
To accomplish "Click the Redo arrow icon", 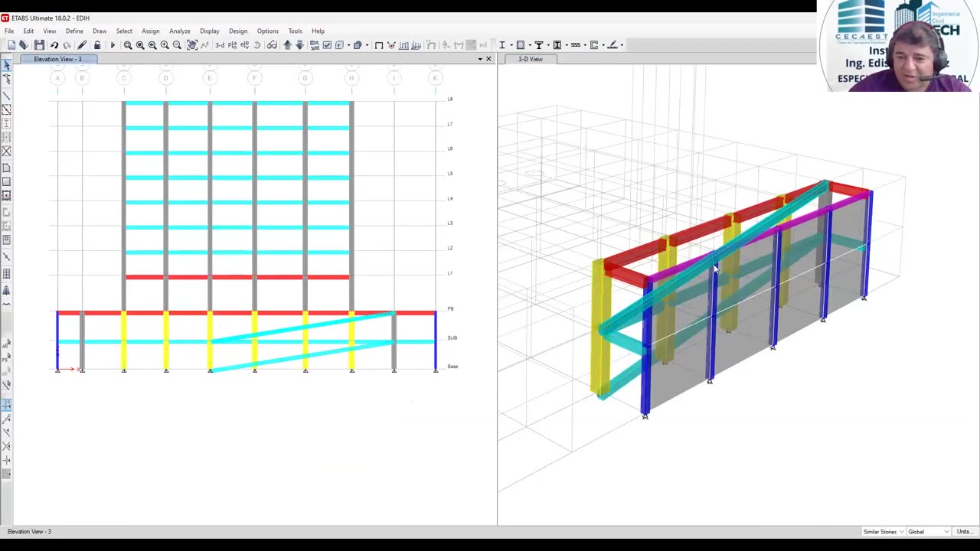I will tap(67, 45).
